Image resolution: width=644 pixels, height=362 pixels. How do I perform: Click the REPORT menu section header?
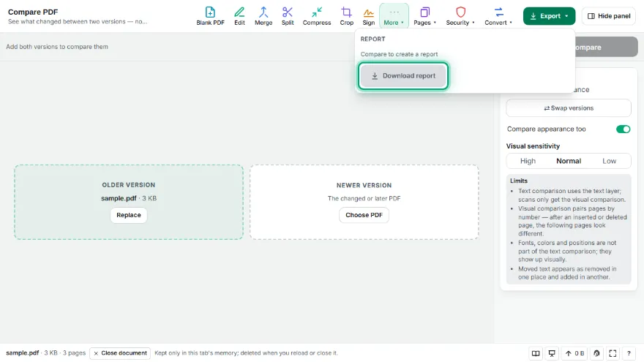[x=373, y=39]
